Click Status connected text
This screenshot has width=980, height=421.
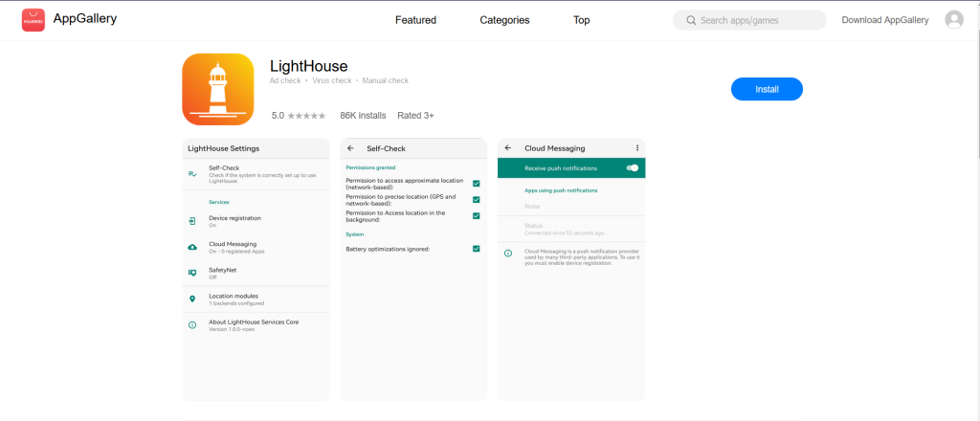(565, 229)
